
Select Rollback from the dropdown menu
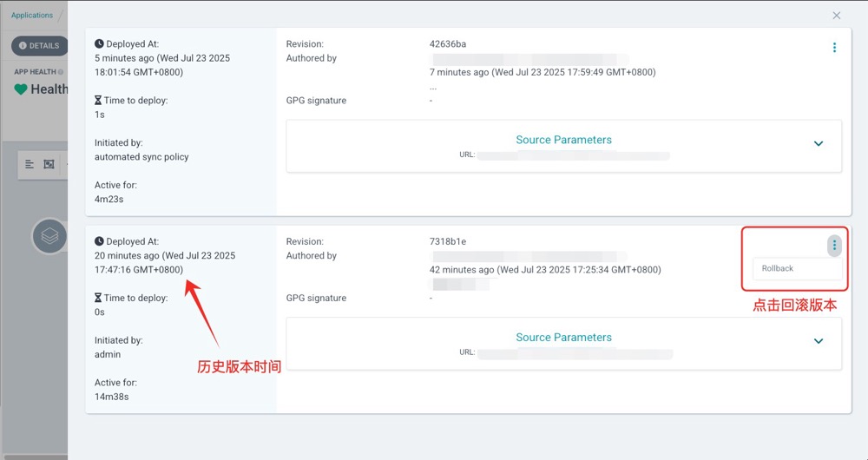point(778,268)
